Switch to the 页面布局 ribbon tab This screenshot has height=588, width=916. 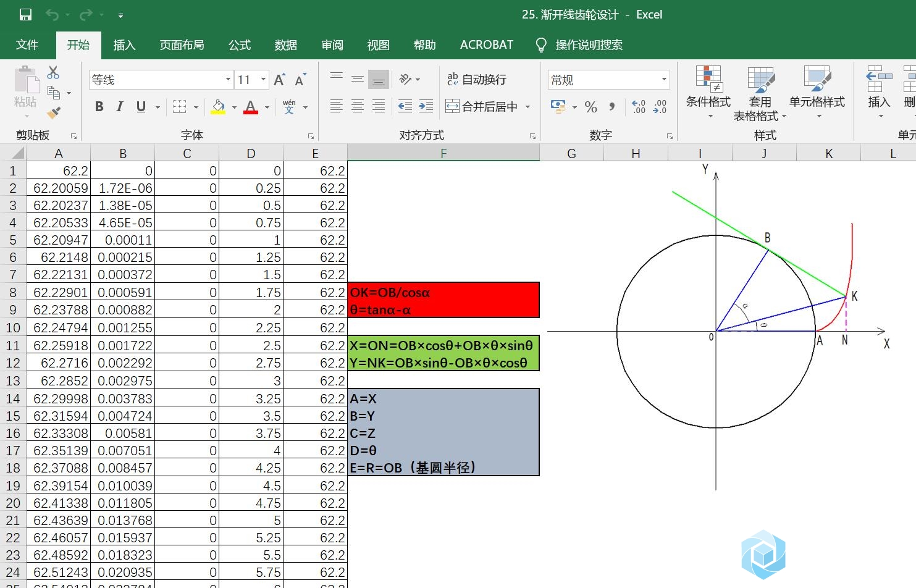182,44
